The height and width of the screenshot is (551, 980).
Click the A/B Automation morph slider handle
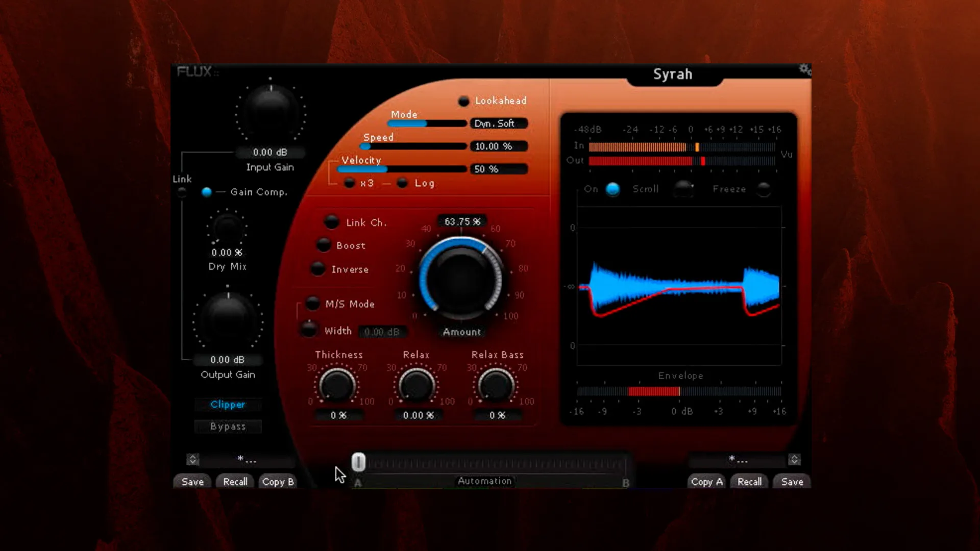pyautogui.click(x=358, y=462)
